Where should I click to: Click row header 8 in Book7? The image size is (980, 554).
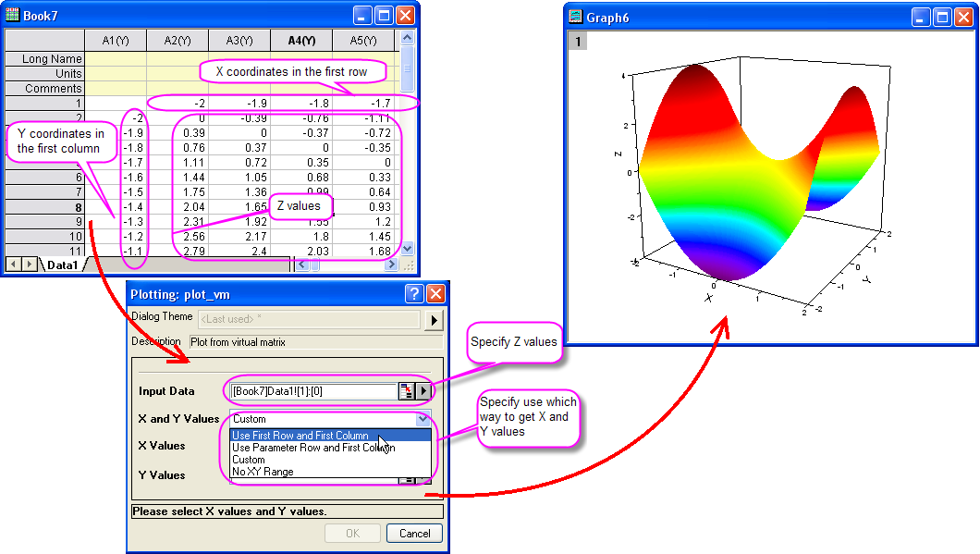tap(45, 207)
